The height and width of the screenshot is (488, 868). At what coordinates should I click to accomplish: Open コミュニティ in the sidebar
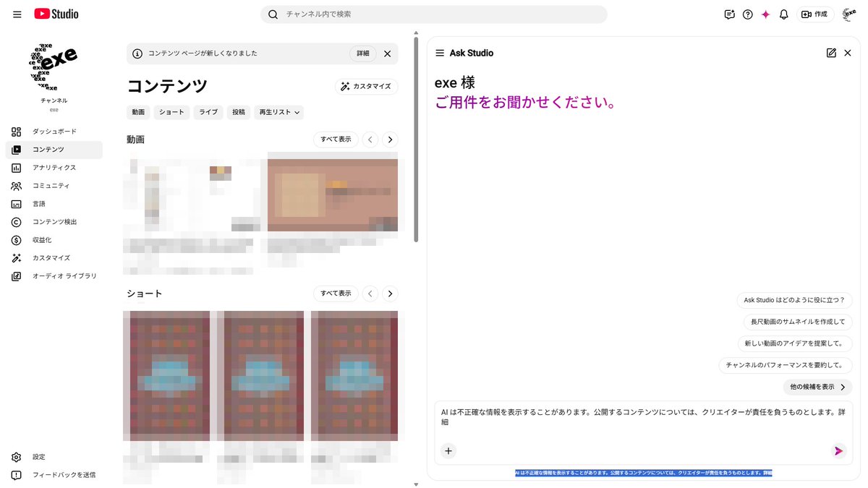54,186
